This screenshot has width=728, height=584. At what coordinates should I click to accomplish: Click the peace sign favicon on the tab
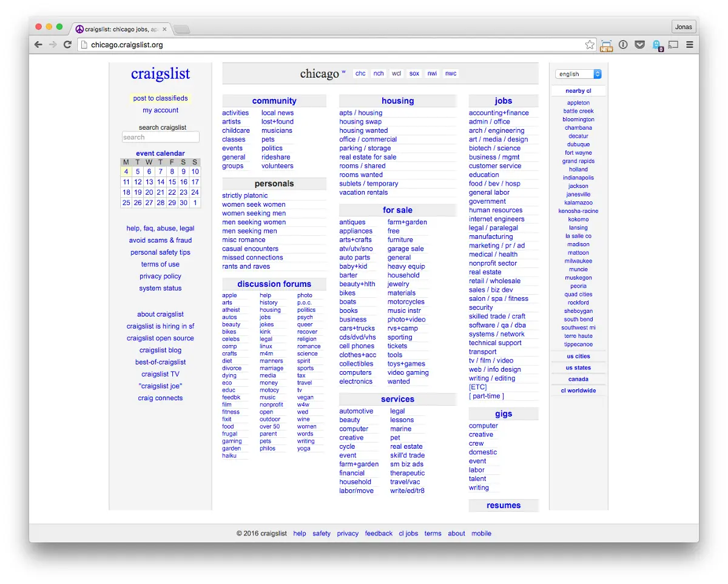coord(79,29)
